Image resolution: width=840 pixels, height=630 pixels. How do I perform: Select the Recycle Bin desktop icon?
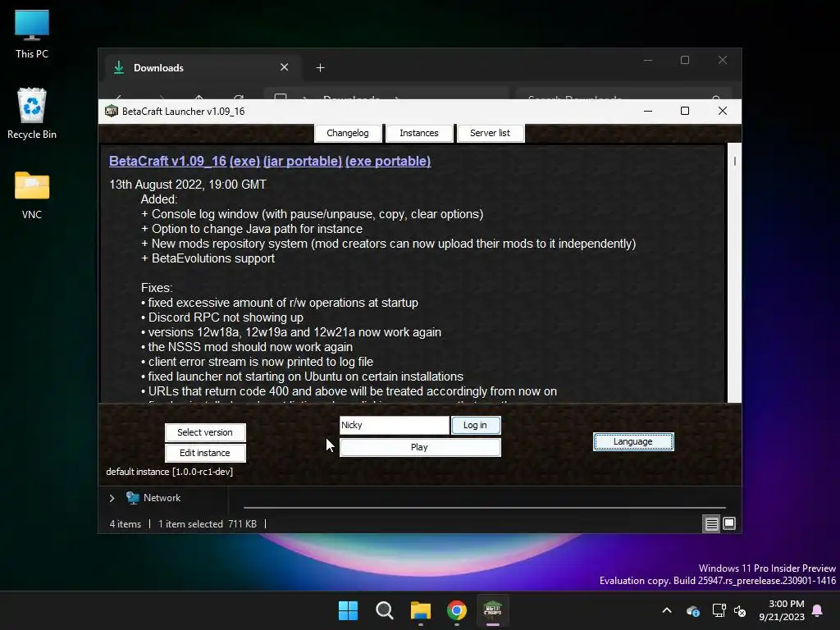(x=32, y=113)
